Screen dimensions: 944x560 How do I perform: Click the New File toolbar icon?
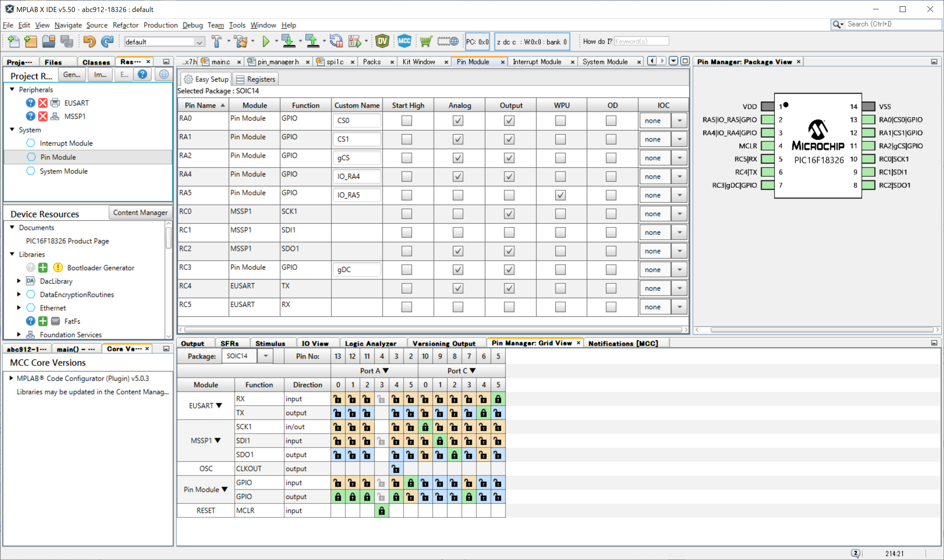click(14, 41)
